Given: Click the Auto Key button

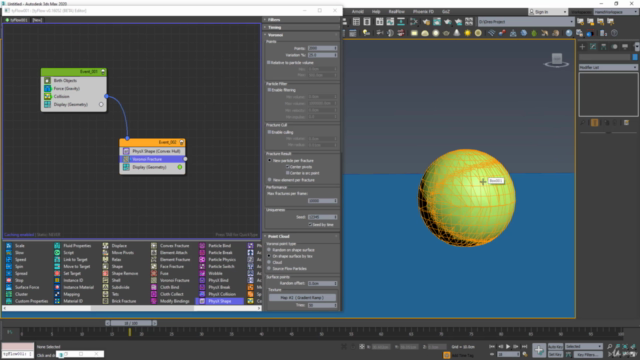Looking at the screenshot, I should click(x=555, y=347).
